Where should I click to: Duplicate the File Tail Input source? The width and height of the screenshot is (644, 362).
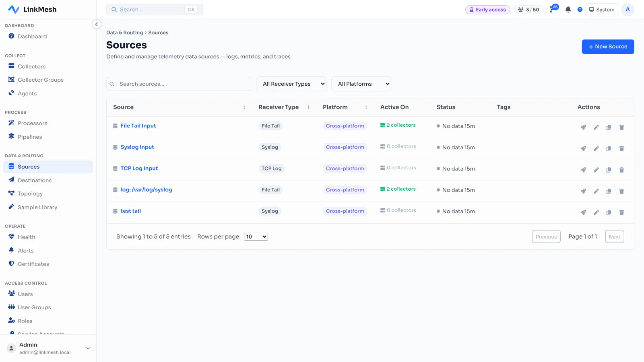609,128
